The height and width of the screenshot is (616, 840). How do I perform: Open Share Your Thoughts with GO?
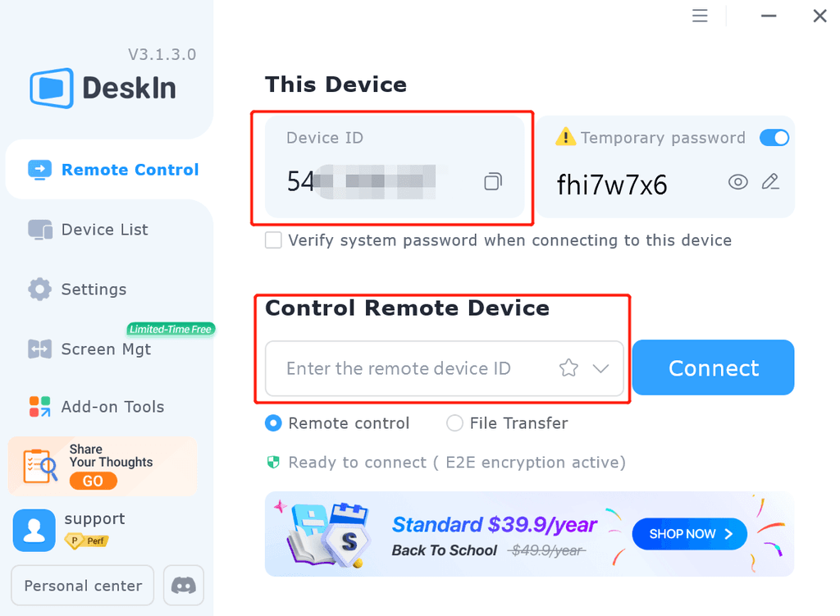93,481
